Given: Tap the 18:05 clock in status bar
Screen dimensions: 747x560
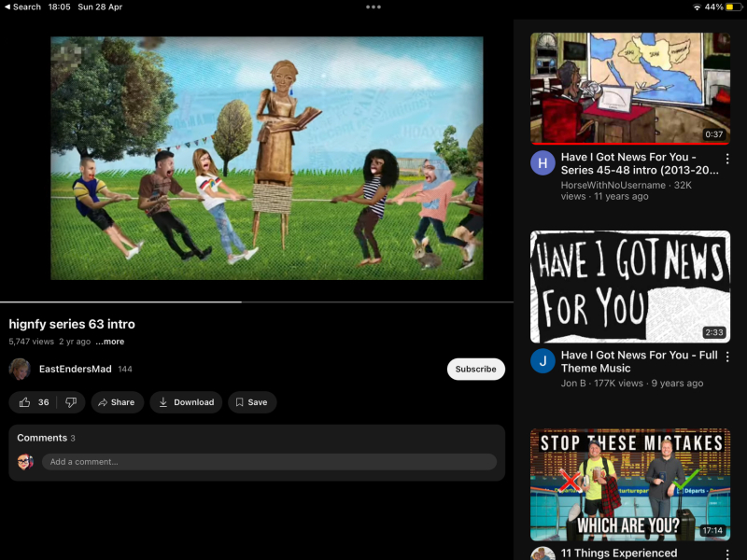Looking at the screenshot, I should click(x=59, y=7).
